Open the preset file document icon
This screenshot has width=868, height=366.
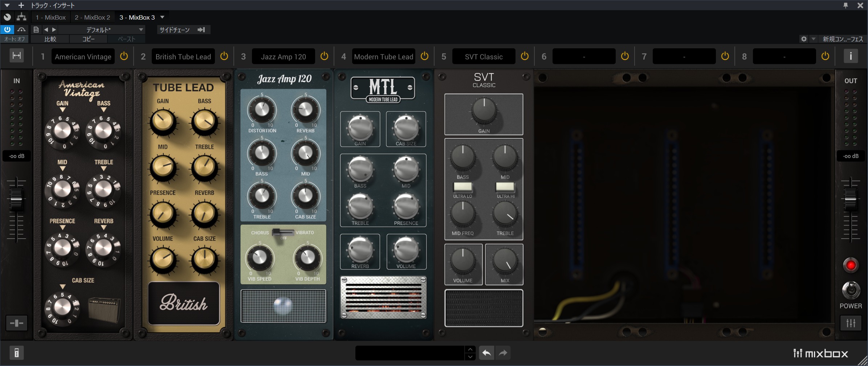tap(36, 30)
